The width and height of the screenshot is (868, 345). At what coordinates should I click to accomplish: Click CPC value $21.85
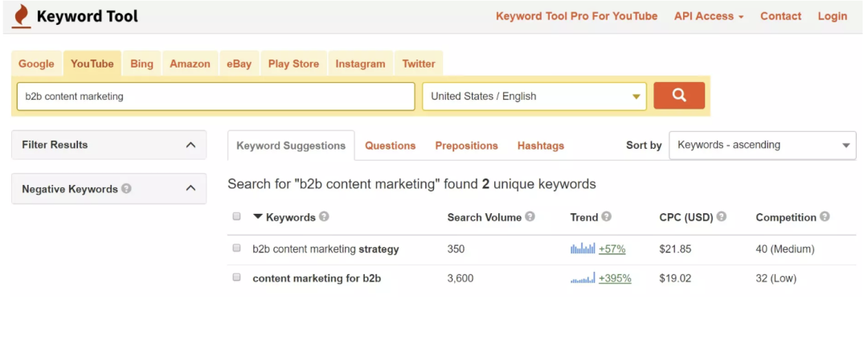pyautogui.click(x=675, y=249)
